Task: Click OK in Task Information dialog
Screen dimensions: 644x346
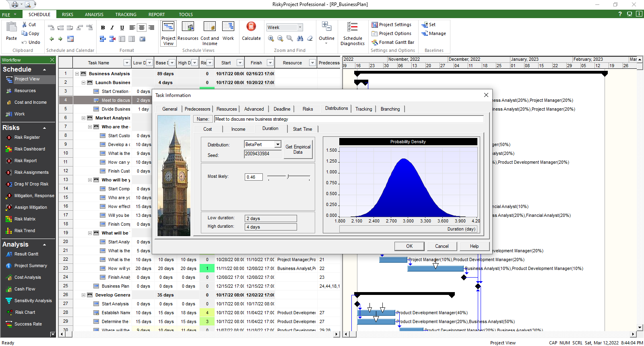Action: 409,246
